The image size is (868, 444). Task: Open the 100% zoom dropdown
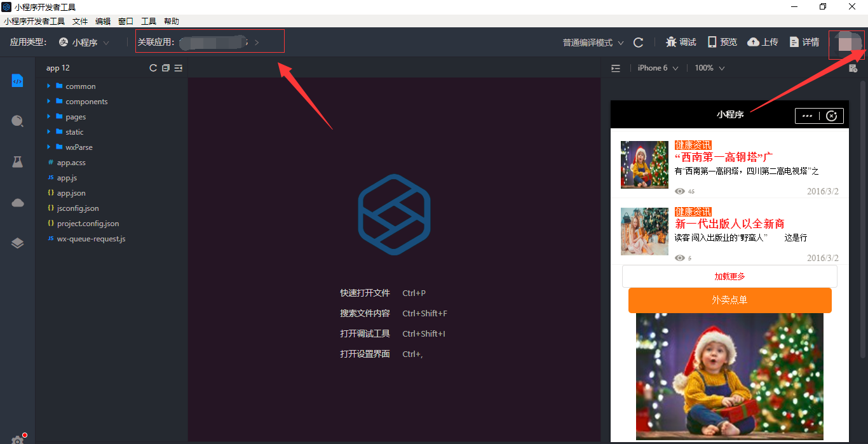pyautogui.click(x=709, y=68)
